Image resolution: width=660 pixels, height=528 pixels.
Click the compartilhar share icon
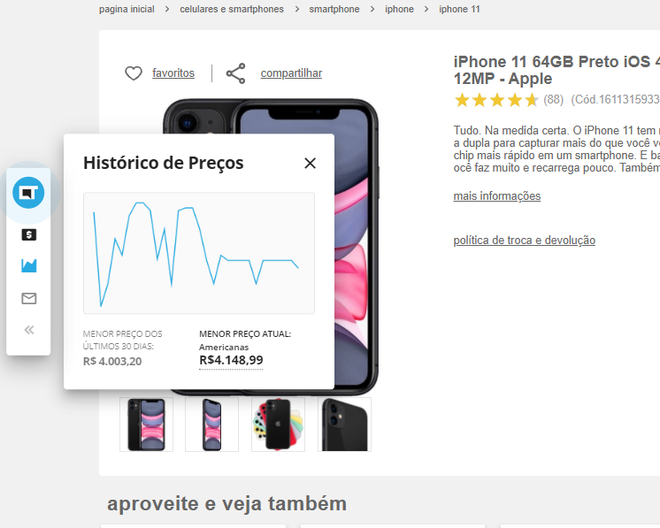[x=236, y=73]
